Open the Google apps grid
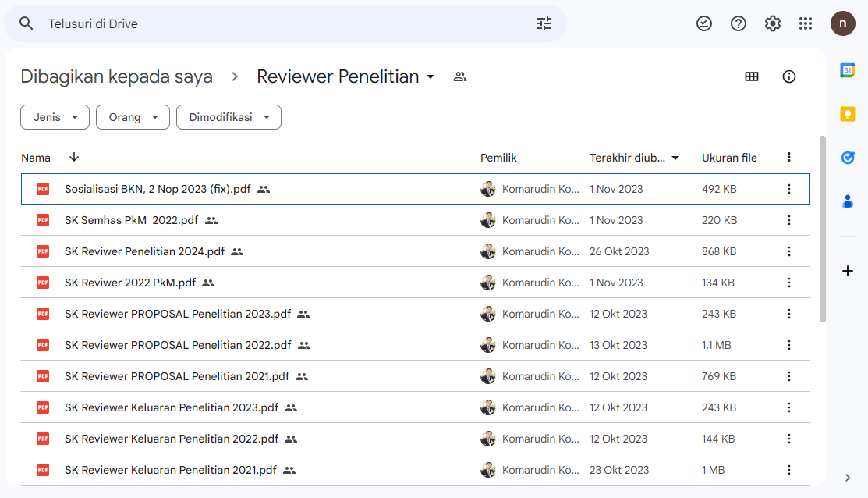This screenshot has height=498, width=868. coord(806,23)
